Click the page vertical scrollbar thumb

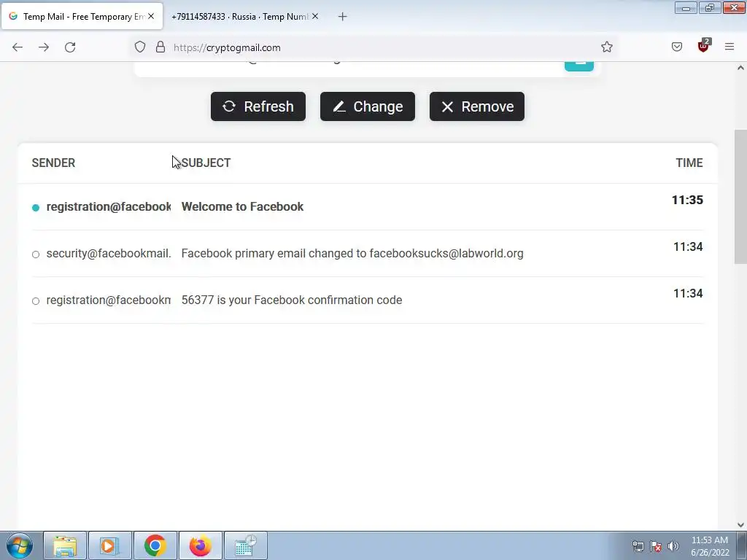(740, 197)
